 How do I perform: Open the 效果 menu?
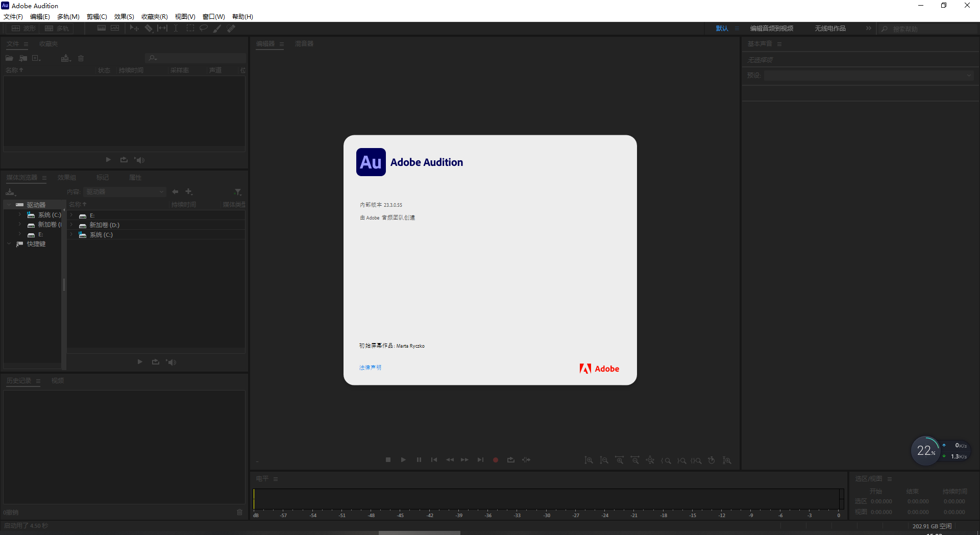[x=123, y=16]
